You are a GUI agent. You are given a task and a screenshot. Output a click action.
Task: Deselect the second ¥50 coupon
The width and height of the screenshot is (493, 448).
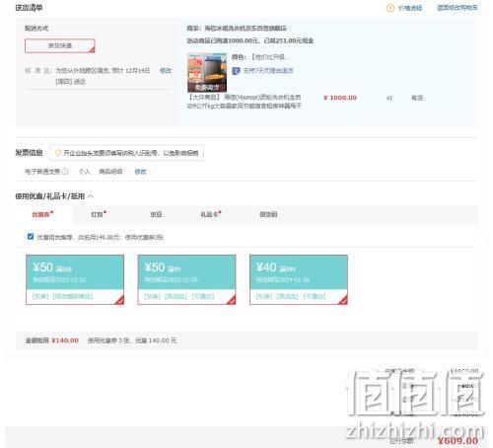[186, 279]
